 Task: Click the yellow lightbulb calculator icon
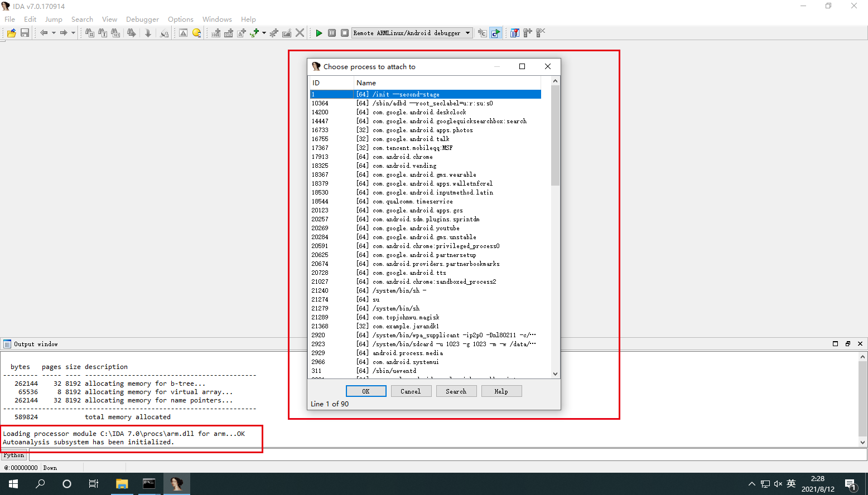point(196,33)
